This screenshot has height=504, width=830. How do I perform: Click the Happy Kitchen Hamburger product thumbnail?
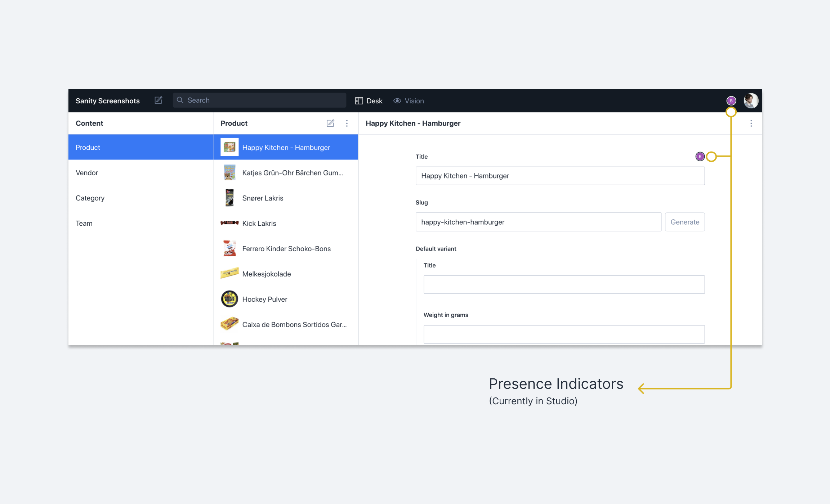[229, 147]
